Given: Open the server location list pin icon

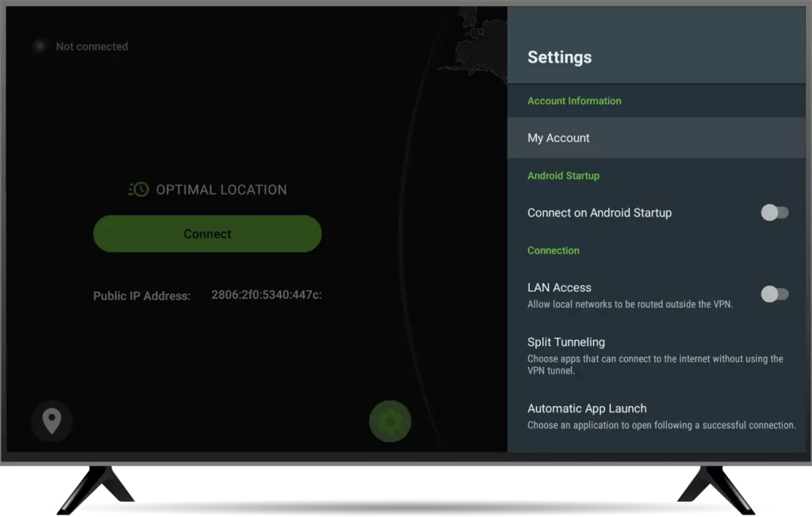Looking at the screenshot, I should (x=51, y=421).
